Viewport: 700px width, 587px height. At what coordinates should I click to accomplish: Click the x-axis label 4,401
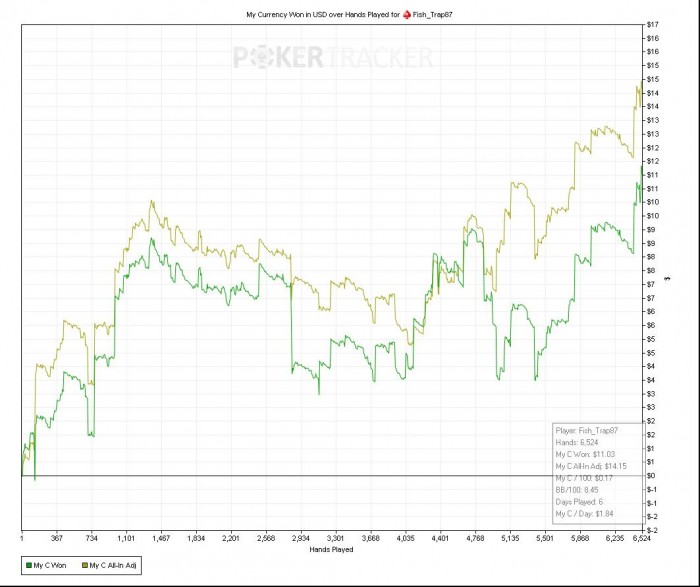pos(440,538)
